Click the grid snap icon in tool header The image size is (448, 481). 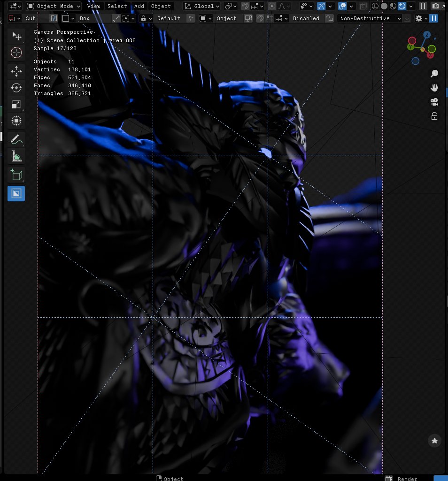pos(270,18)
